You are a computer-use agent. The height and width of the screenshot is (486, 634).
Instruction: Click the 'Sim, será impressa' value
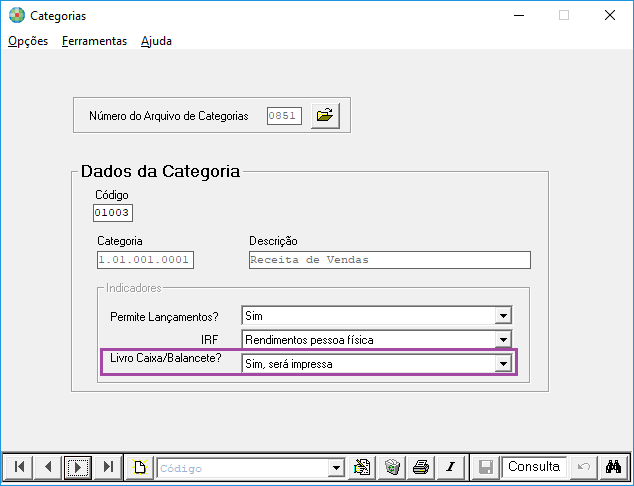[x=289, y=364]
